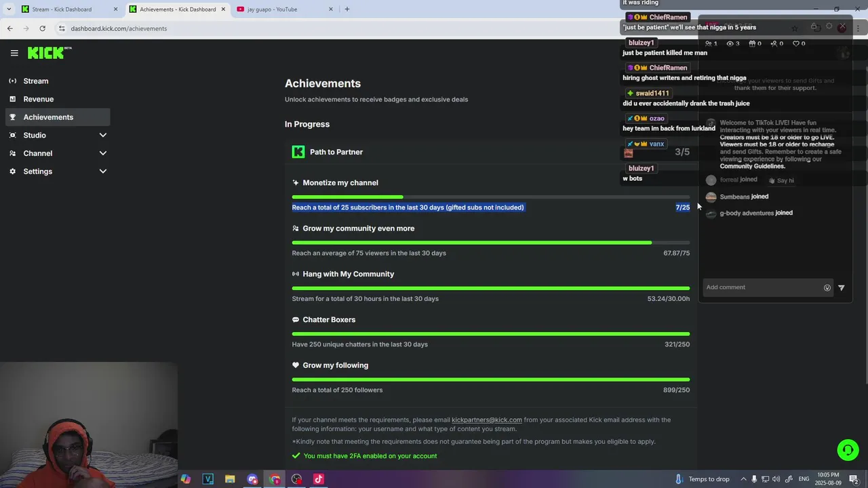Reload the current page
Screen dimensions: 868x488
[x=42, y=28]
